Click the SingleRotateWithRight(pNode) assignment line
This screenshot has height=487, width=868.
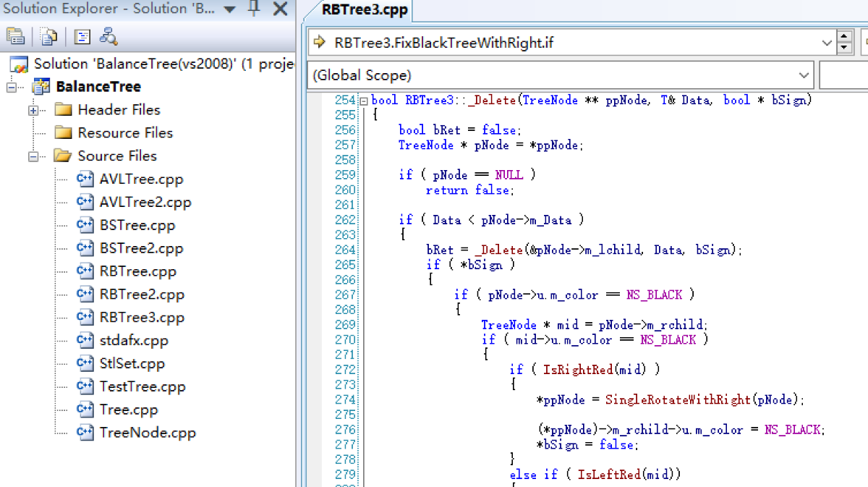tap(671, 399)
